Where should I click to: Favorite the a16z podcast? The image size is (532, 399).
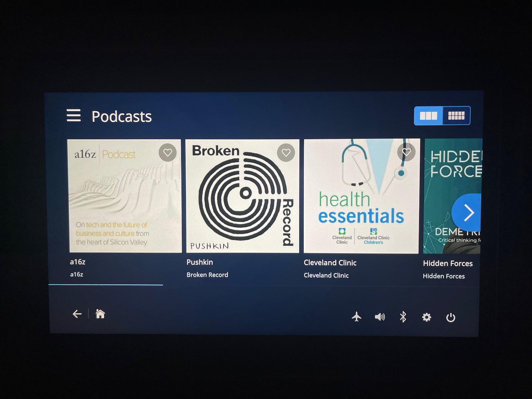pos(168,153)
